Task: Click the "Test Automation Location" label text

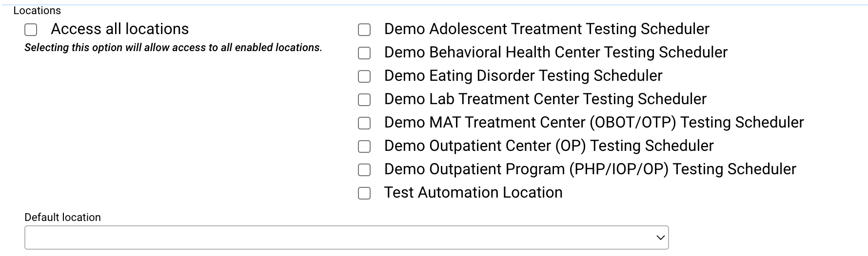Action: pos(473,193)
